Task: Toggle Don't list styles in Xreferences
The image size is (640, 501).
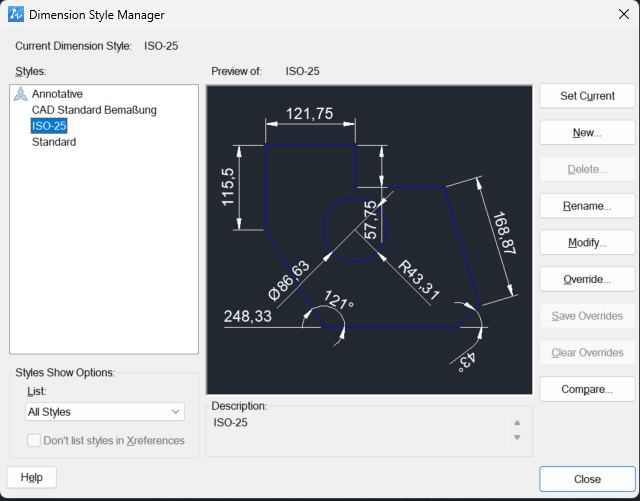Action: click(x=33, y=441)
